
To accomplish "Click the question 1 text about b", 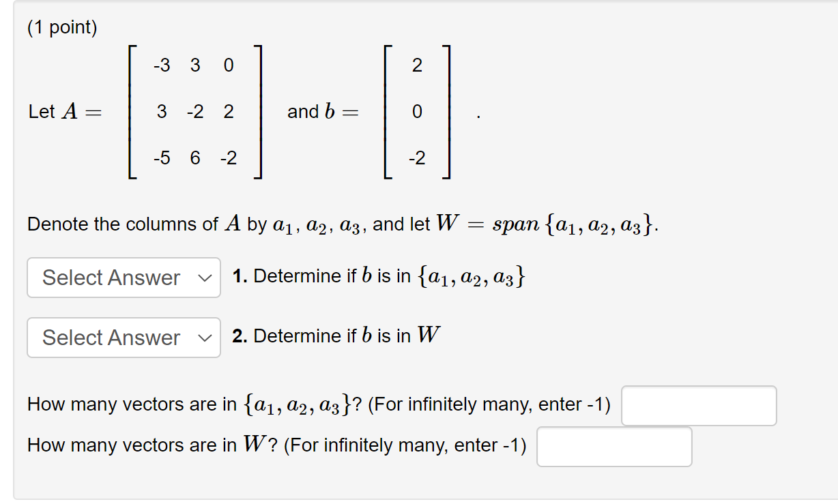I will coord(375,276).
